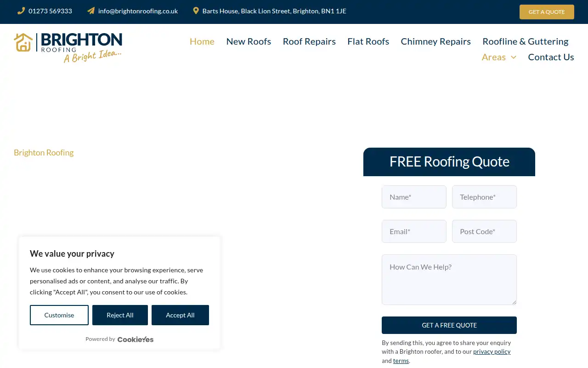Click the Get A Quote button
The height and width of the screenshot is (368, 588).
(547, 12)
